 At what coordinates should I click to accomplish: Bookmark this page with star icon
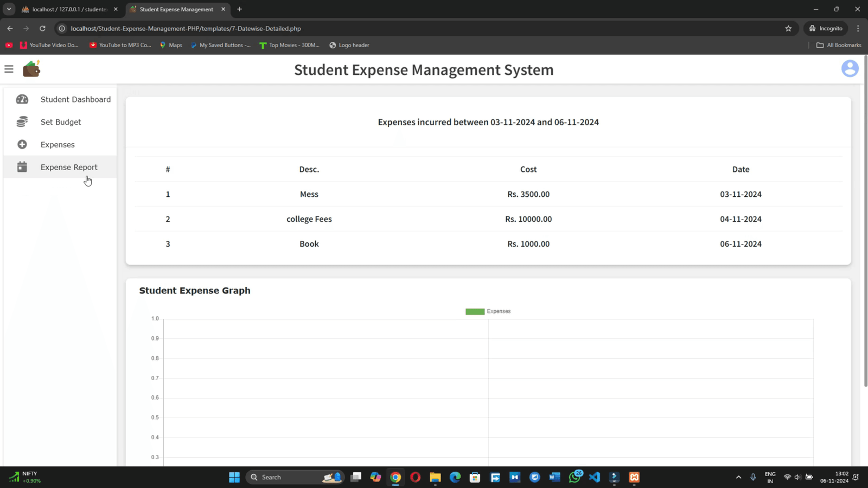(x=788, y=28)
